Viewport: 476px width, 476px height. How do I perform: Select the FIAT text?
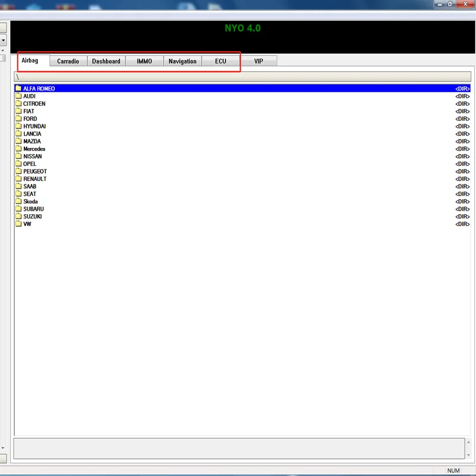29,111
